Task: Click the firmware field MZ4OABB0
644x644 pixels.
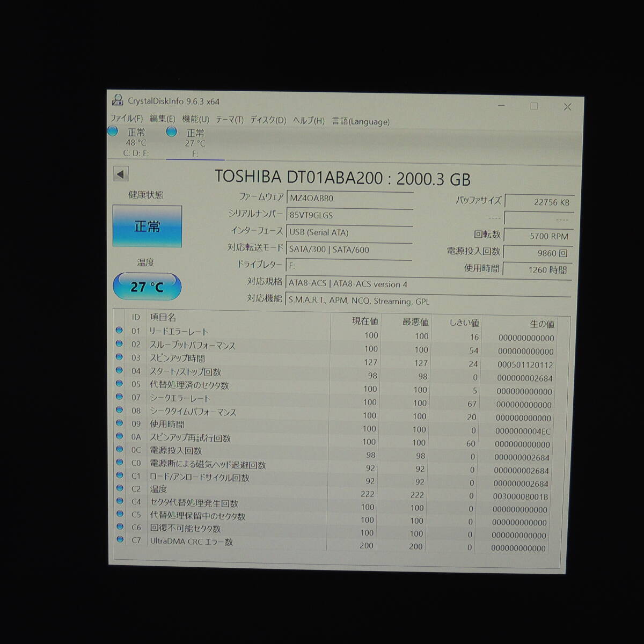Action: point(350,198)
